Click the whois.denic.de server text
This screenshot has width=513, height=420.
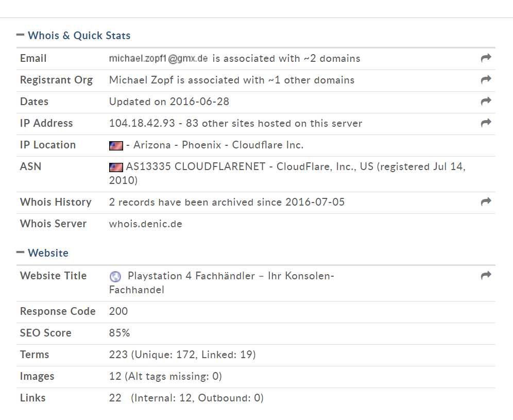click(x=146, y=224)
